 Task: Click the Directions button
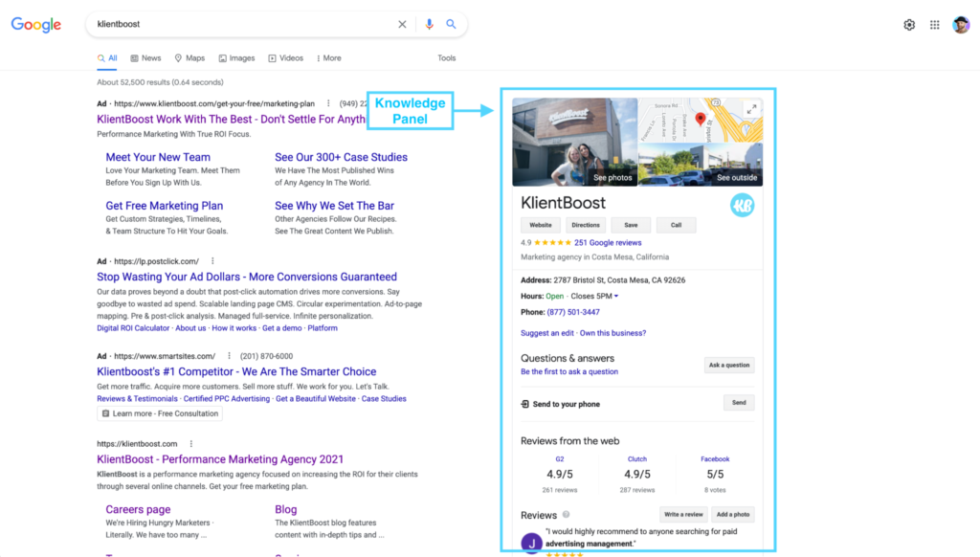pyautogui.click(x=585, y=226)
